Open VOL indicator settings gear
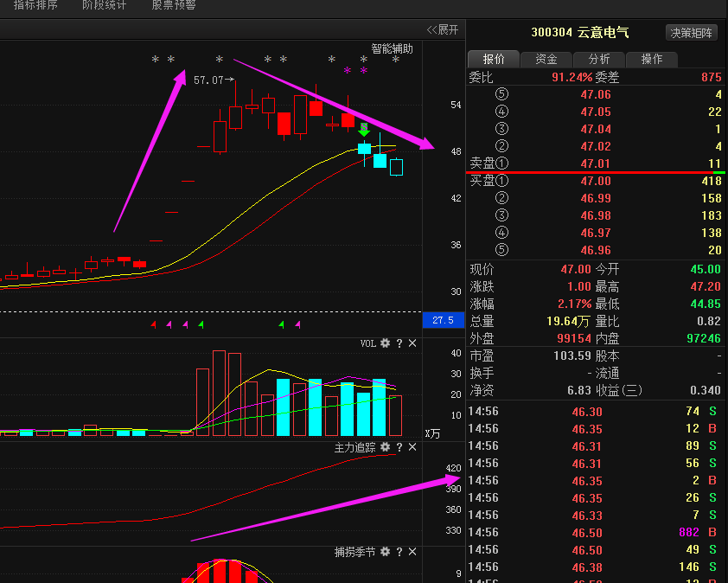The image size is (728, 583). click(386, 343)
